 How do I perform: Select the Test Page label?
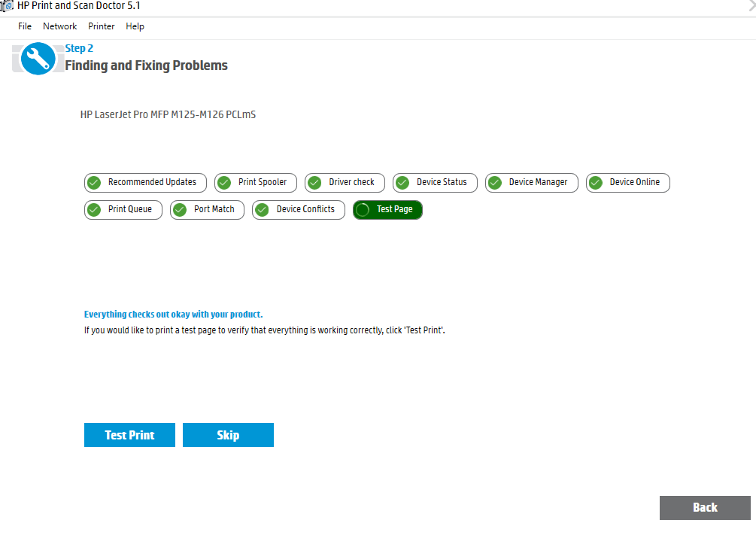pyautogui.click(x=394, y=209)
